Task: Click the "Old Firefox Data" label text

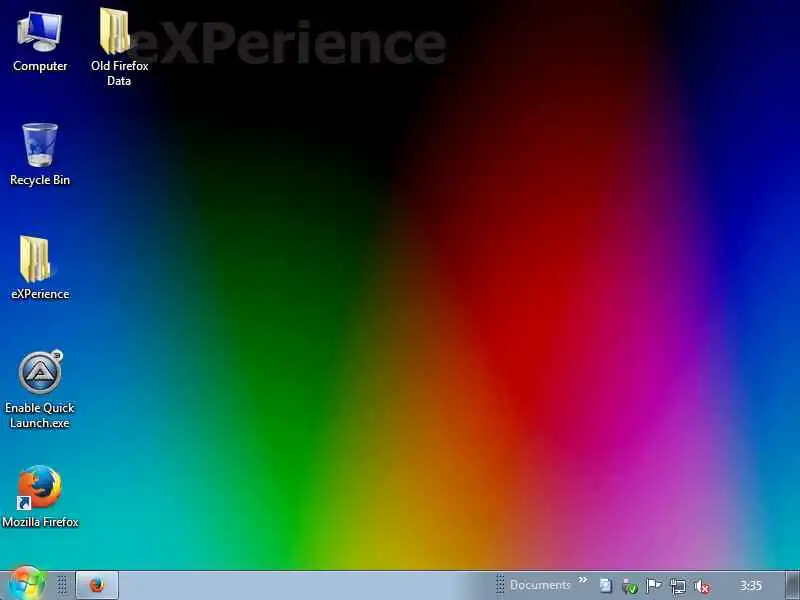Action: [x=119, y=73]
